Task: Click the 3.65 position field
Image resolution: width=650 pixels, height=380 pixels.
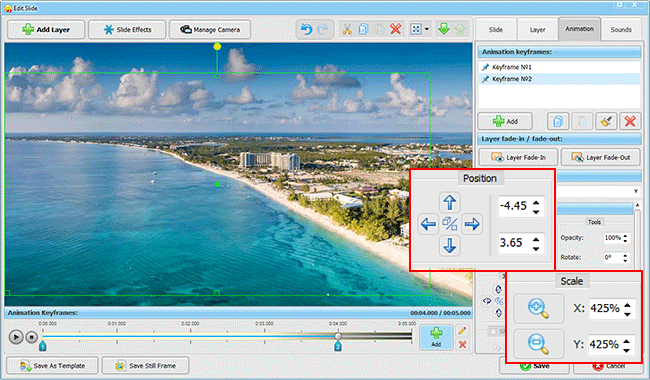Action: (514, 242)
